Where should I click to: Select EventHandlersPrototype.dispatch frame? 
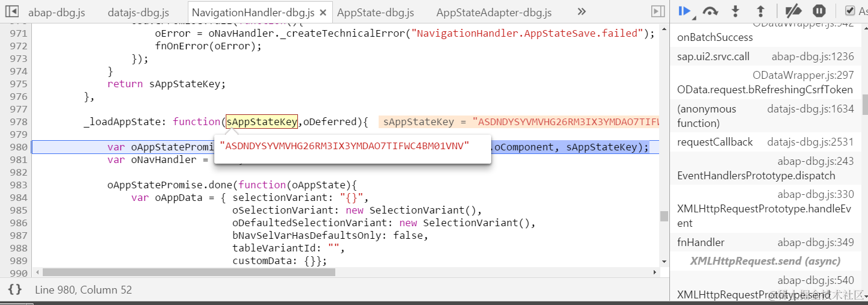pos(756,176)
